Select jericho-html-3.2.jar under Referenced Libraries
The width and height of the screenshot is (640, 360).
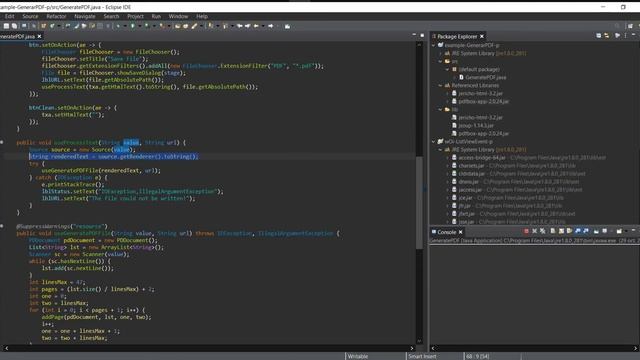[480, 93]
